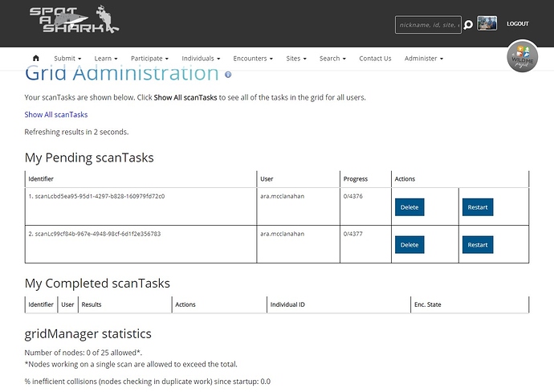
Task: Expand the Sites menu
Action: coord(296,59)
